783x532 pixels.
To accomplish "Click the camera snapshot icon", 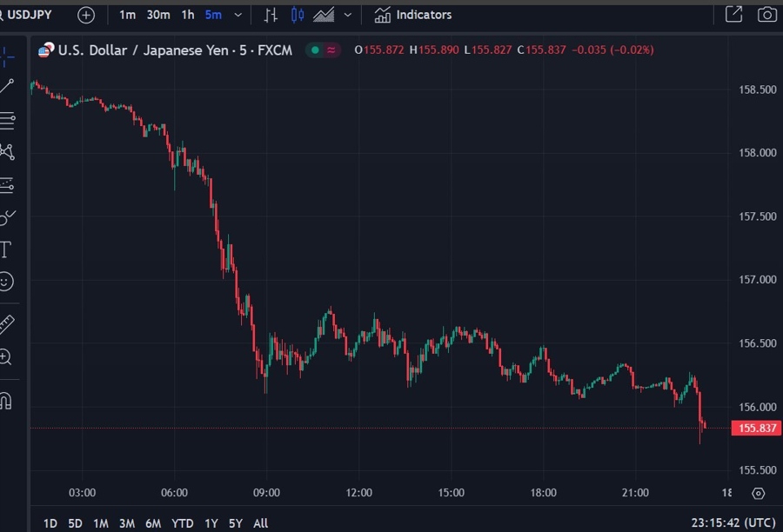I will [766, 15].
